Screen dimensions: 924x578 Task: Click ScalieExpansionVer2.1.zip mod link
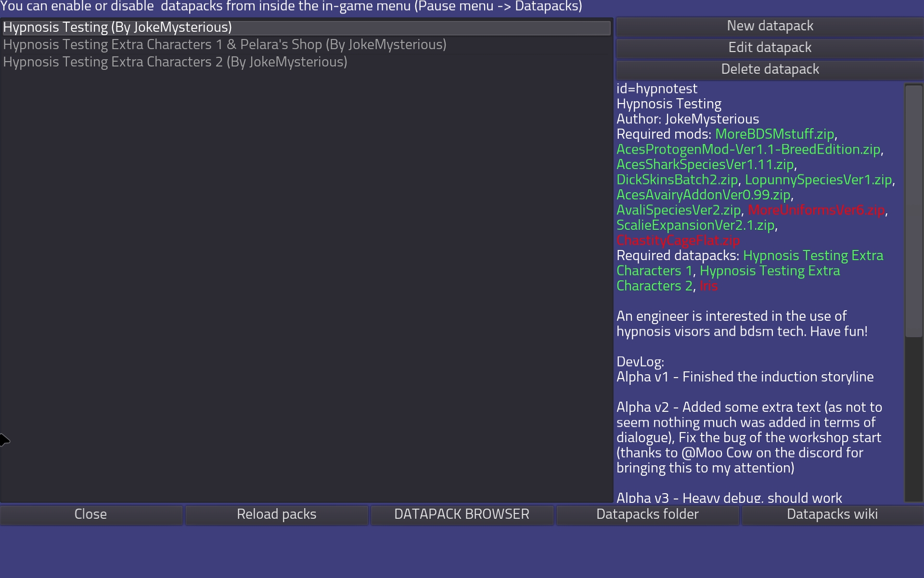pyautogui.click(x=695, y=225)
